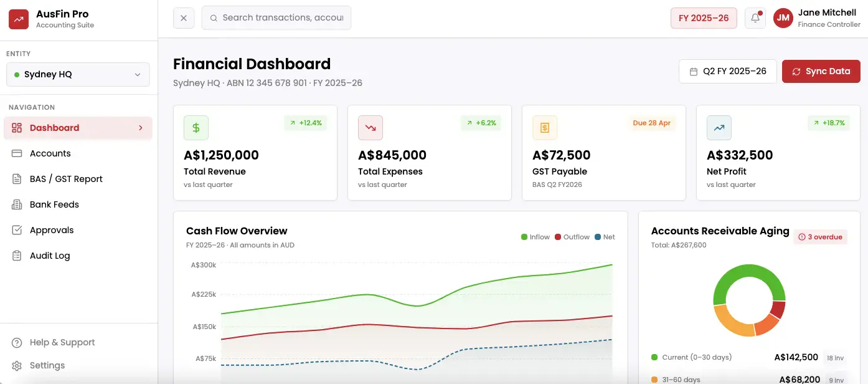Viewport: 868px width, 384px height.
Task: Open Dashboard in navigation
Action: coord(78,128)
